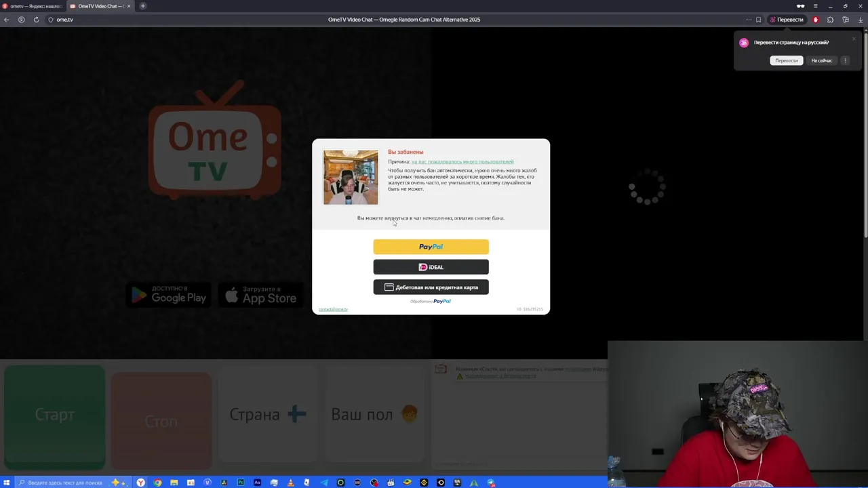This screenshot has width=868, height=488.
Task: Click the Перевести button in address bar
Action: (x=787, y=20)
